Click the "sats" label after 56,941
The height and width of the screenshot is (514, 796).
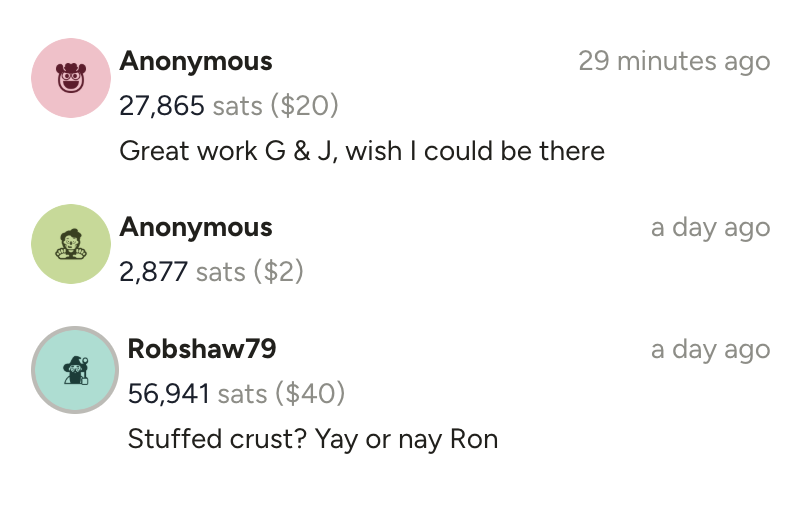243,393
